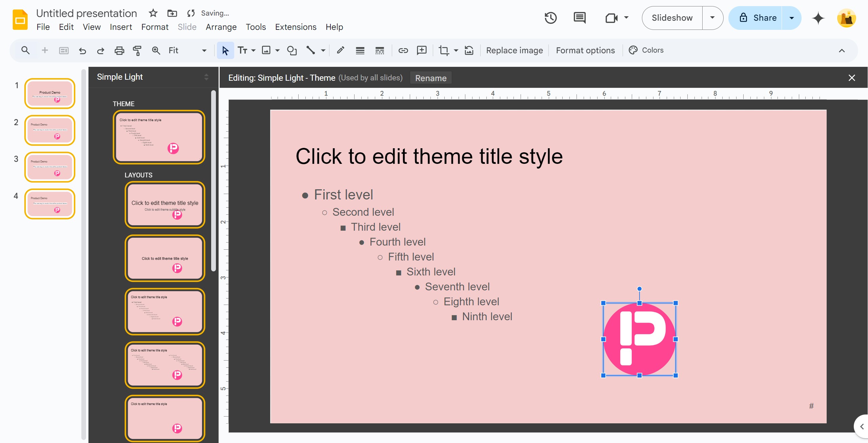Select the text box tool
This screenshot has height=443, width=868.
(242, 51)
